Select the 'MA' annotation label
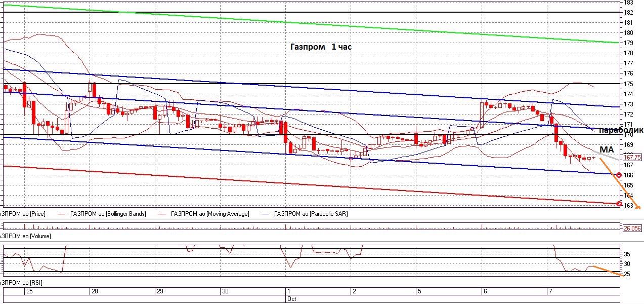Viewport: 644px width, 304px height. 607,150
